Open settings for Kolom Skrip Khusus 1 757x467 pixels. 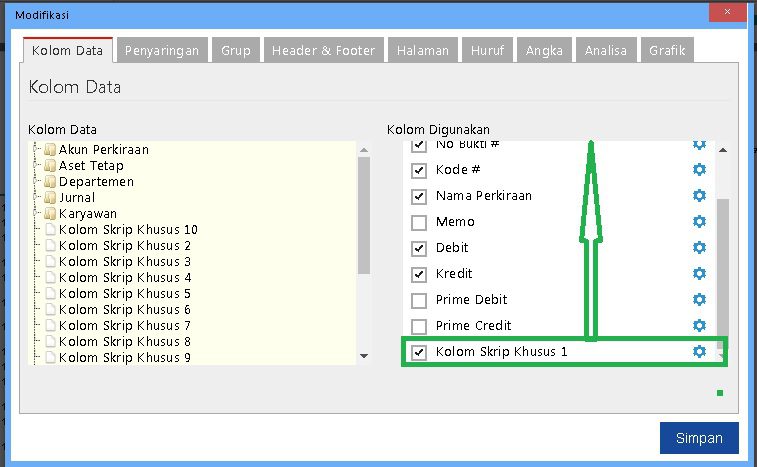(699, 352)
